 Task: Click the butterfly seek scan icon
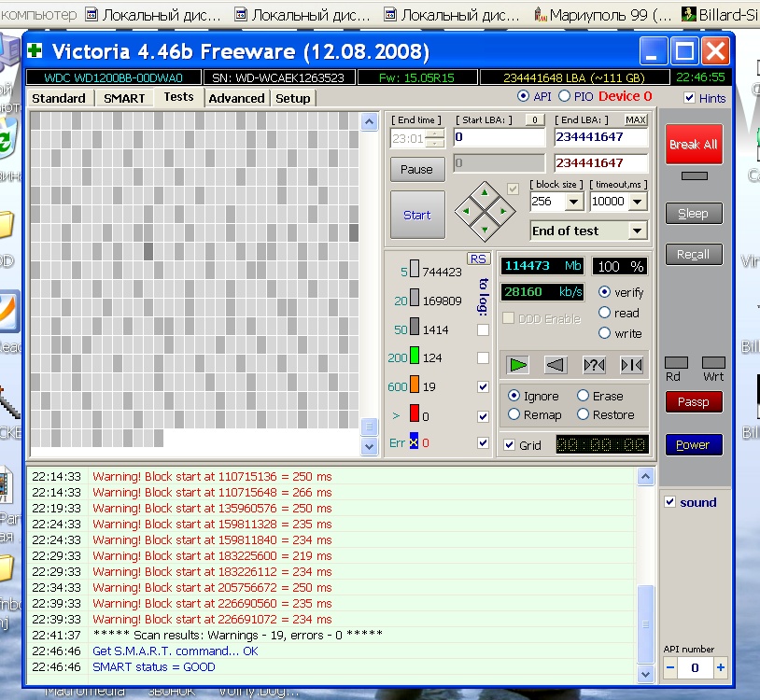[x=632, y=365]
